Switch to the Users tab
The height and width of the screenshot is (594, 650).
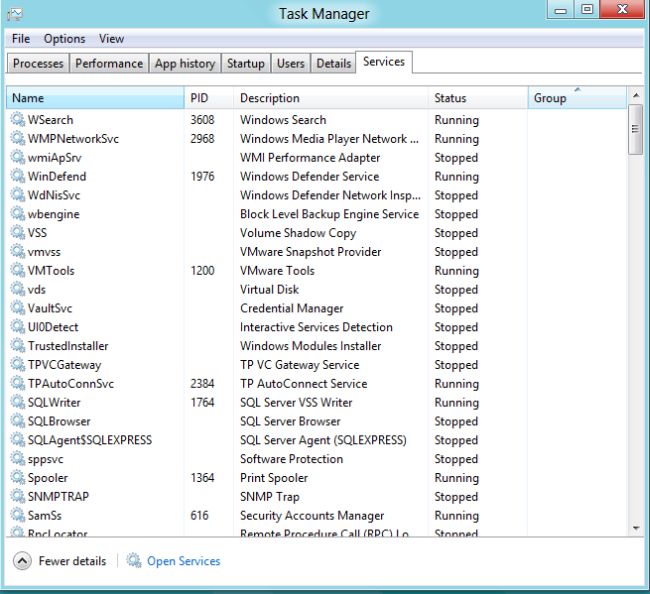(x=291, y=63)
